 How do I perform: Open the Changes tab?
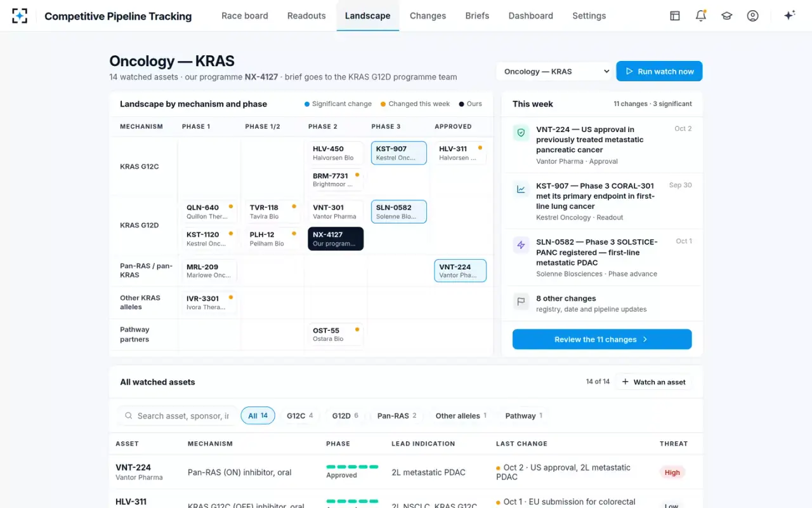coord(428,16)
